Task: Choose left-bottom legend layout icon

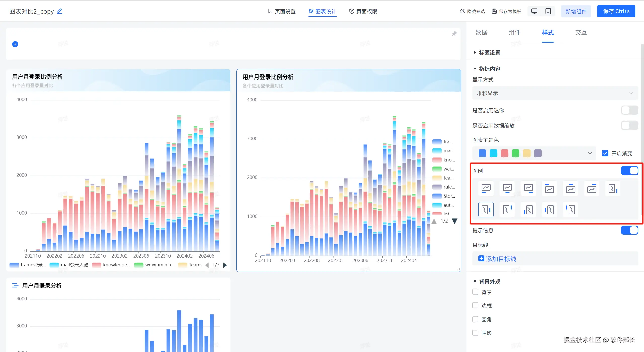Action: [x=528, y=210]
